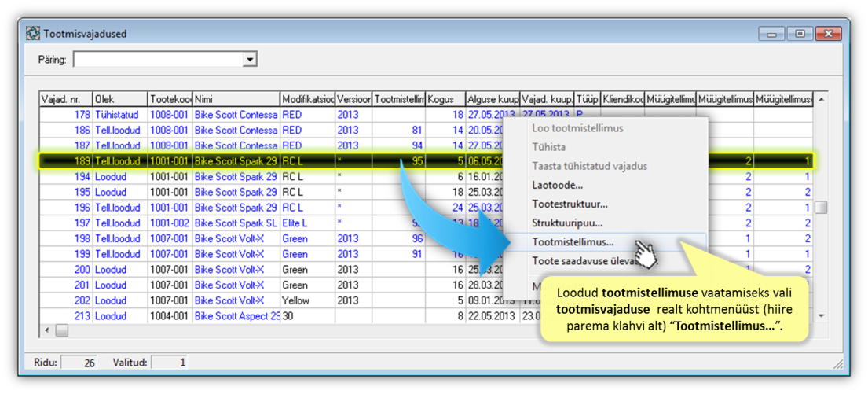Select Laotoode... in the context menu
Viewport: 868px width, 394px height.
557,186
